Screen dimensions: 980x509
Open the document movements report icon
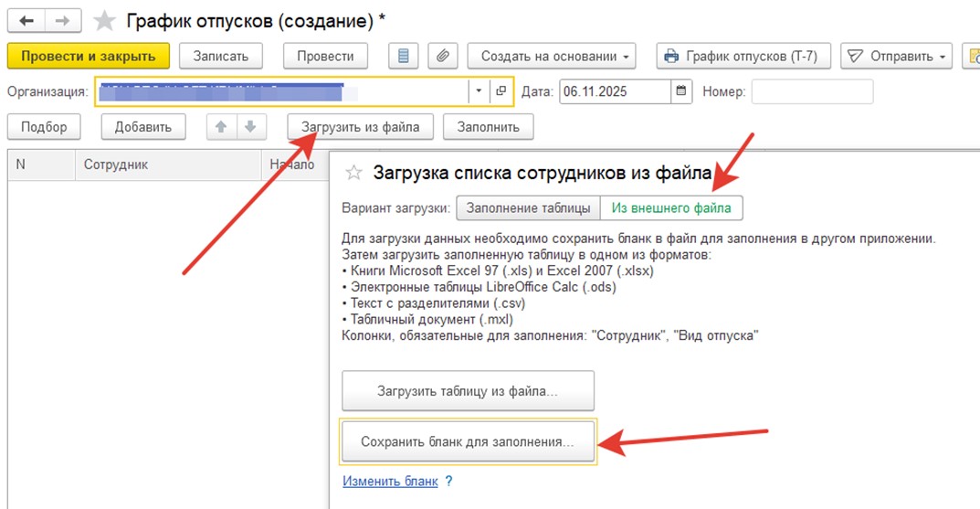403,56
